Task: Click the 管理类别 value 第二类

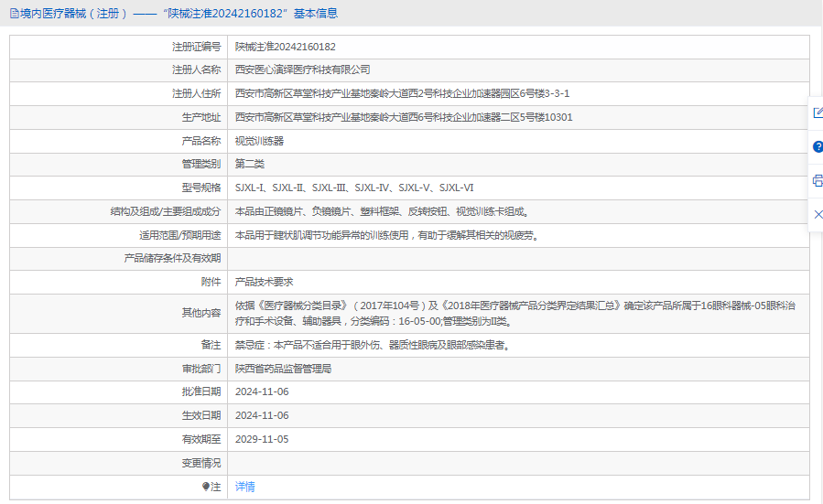Action: (249, 165)
